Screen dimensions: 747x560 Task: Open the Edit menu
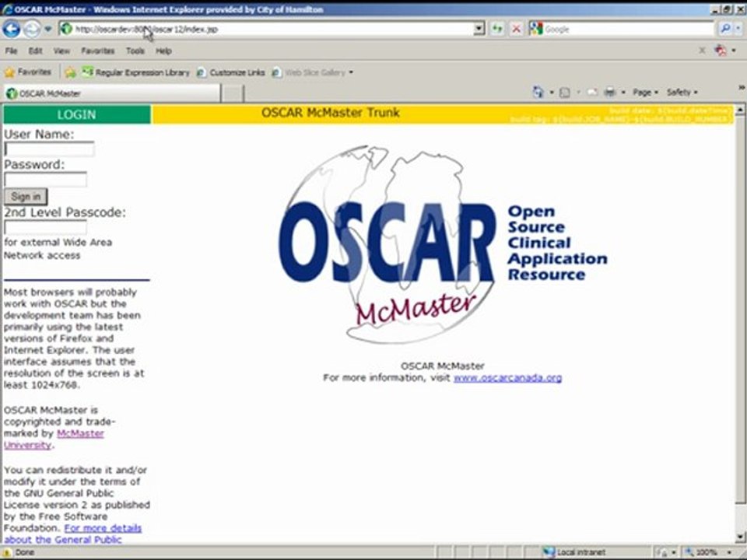point(35,51)
